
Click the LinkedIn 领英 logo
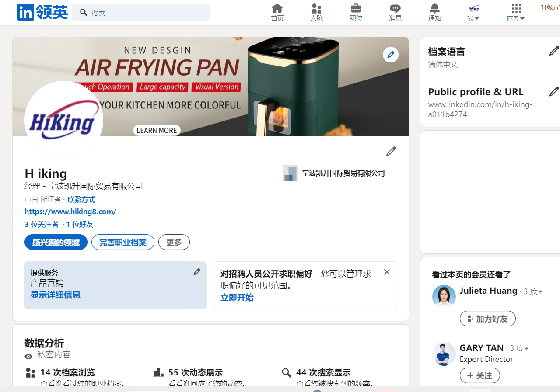point(42,12)
